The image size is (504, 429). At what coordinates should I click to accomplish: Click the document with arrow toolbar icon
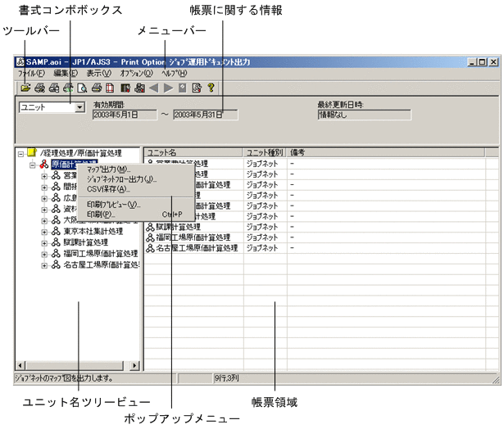coord(197,88)
